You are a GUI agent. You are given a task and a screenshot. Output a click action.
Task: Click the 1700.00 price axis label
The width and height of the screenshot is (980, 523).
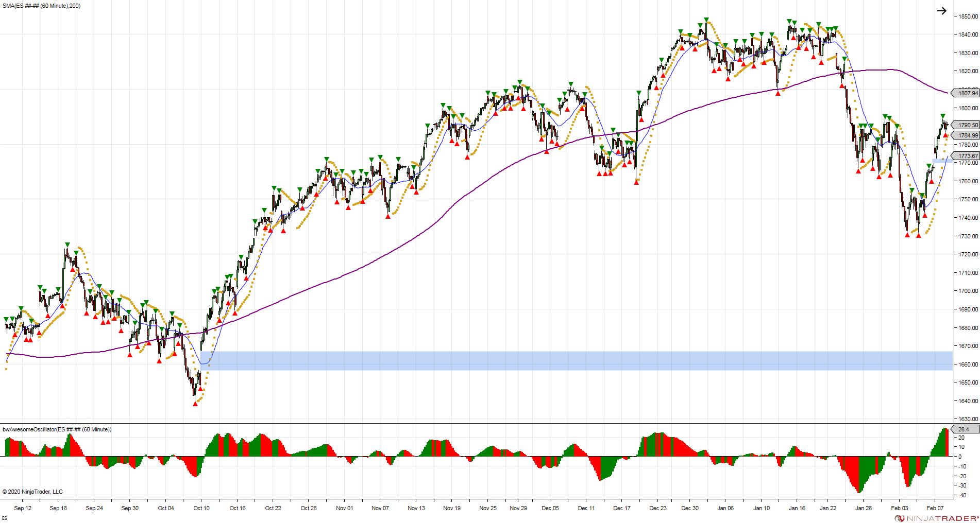pos(968,291)
